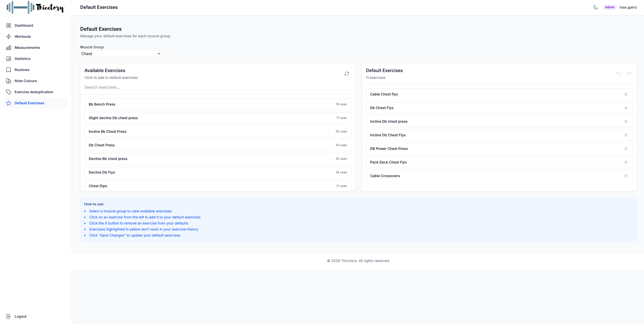Open Exercise deduplication page
Viewport: 644px width, 324px height.
click(x=34, y=92)
